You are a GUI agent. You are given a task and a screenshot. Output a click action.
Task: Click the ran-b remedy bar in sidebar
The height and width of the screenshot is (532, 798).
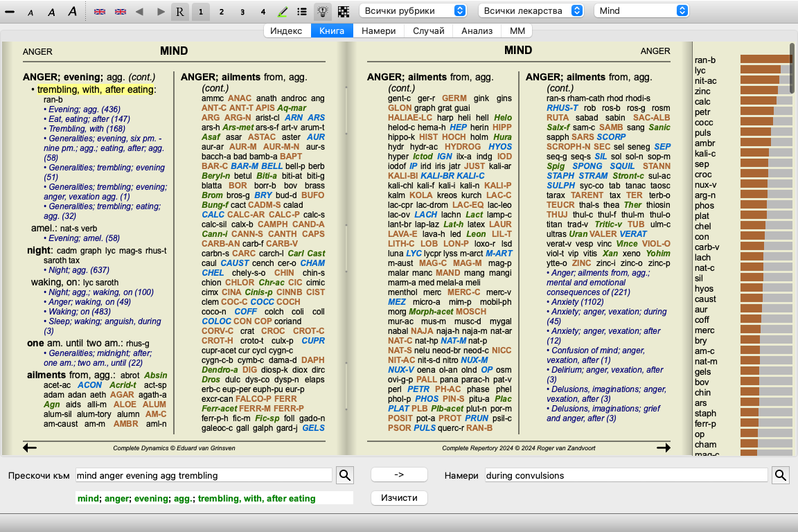pos(765,60)
